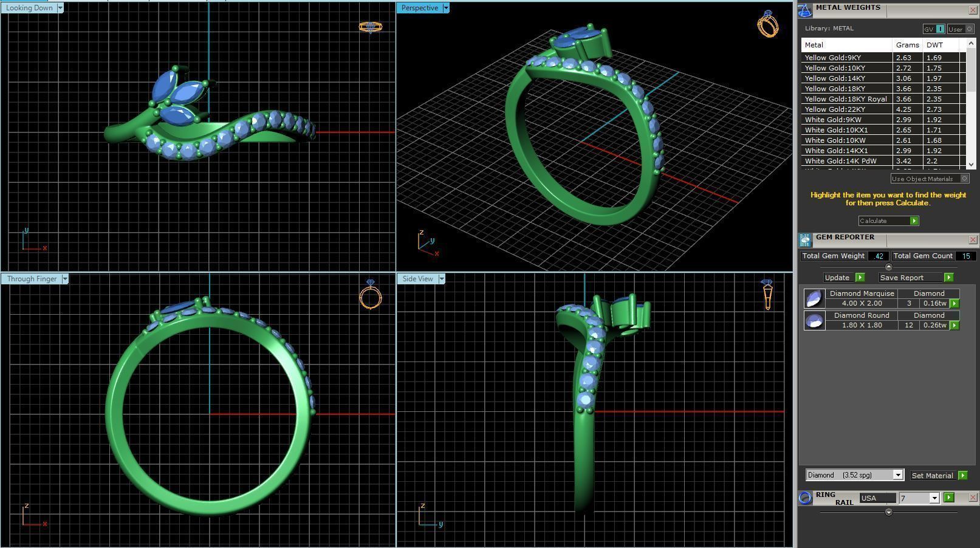Close the Ring Rail panel
Viewport: 980px width, 548px height.
[x=973, y=497]
